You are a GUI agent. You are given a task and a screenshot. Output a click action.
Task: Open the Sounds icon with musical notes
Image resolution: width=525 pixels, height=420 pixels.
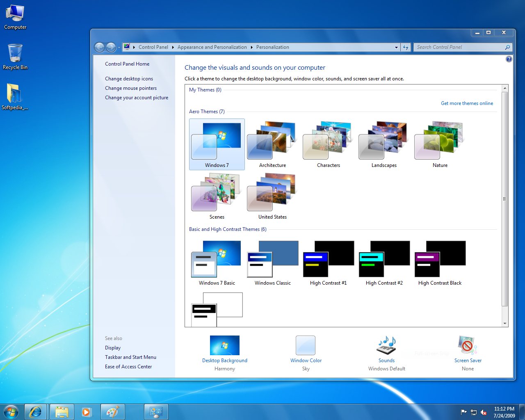pos(386,345)
